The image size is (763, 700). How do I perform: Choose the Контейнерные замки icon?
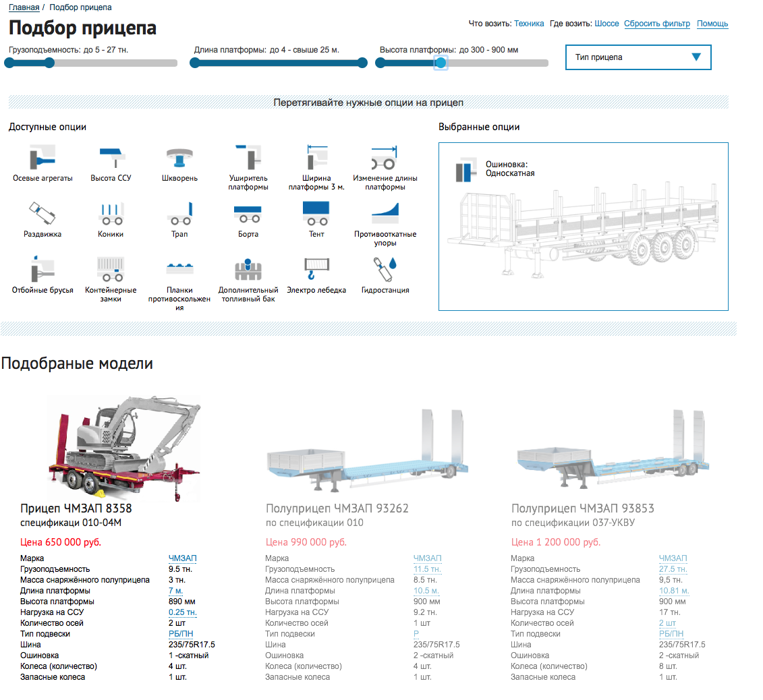pos(111,269)
